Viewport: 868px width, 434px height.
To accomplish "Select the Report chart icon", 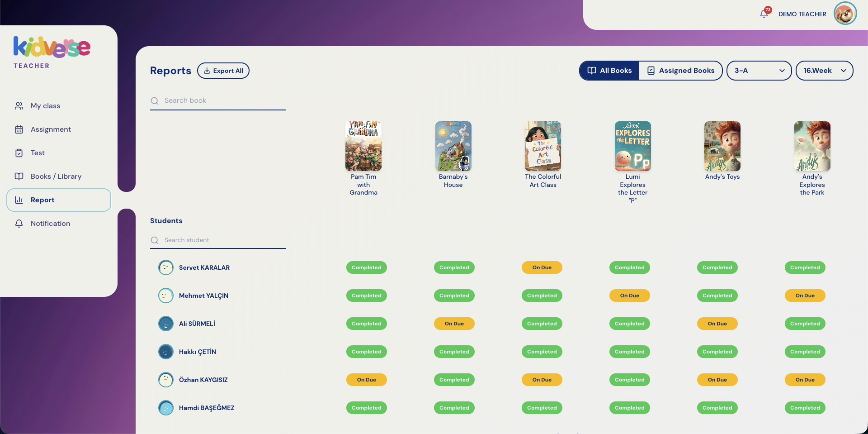I will point(19,200).
